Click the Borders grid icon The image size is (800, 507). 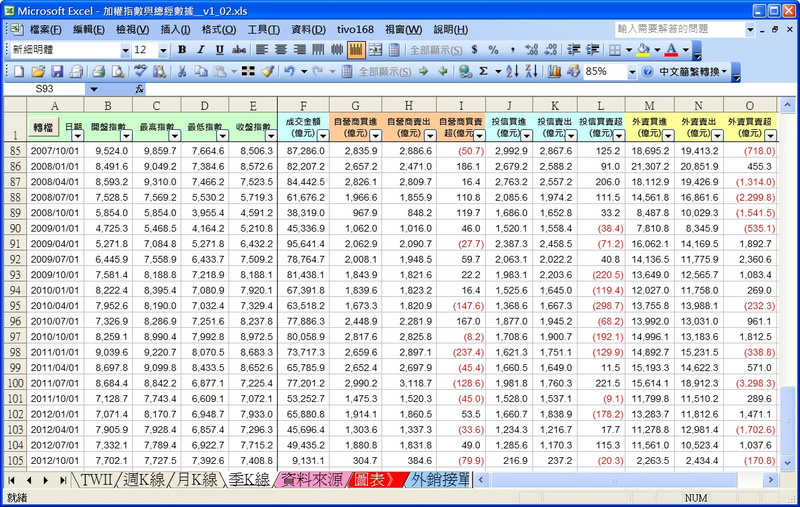615,49
